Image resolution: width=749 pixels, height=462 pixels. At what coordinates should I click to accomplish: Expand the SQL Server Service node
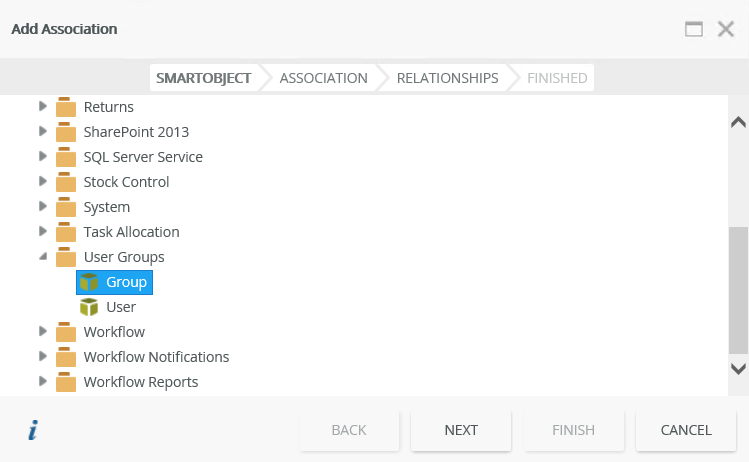[42, 156]
